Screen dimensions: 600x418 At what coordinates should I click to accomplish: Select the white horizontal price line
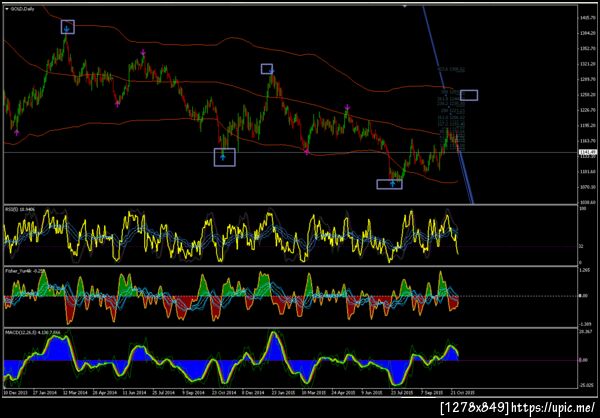(x=291, y=152)
